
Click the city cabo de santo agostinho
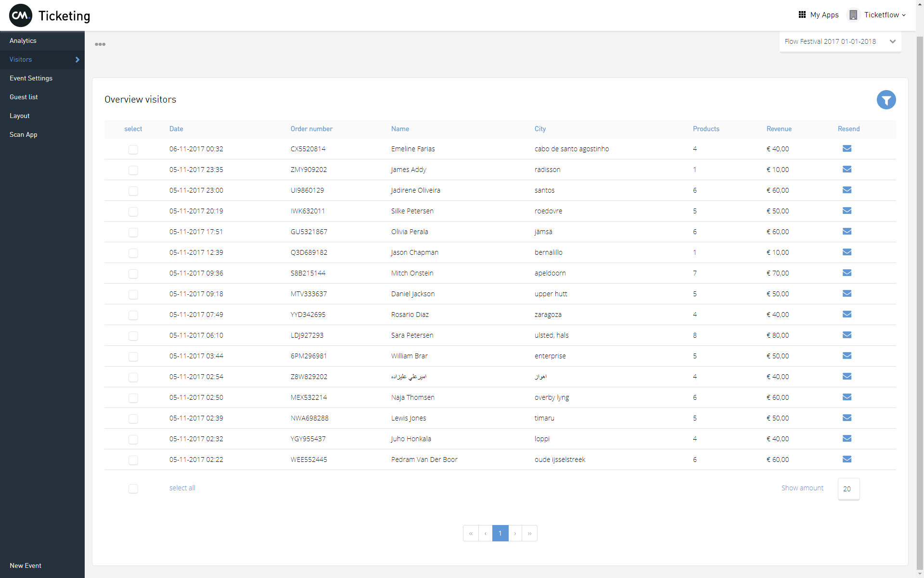(x=572, y=149)
